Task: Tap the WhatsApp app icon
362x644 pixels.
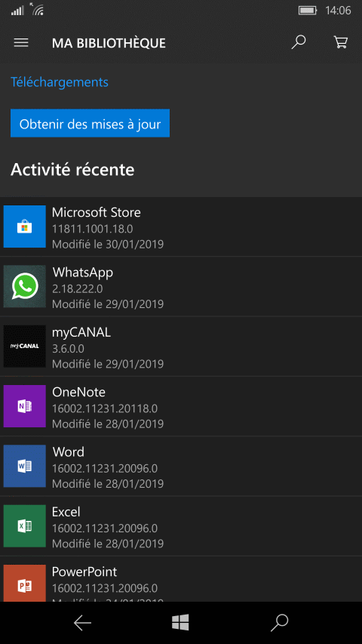Action: [x=25, y=286]
